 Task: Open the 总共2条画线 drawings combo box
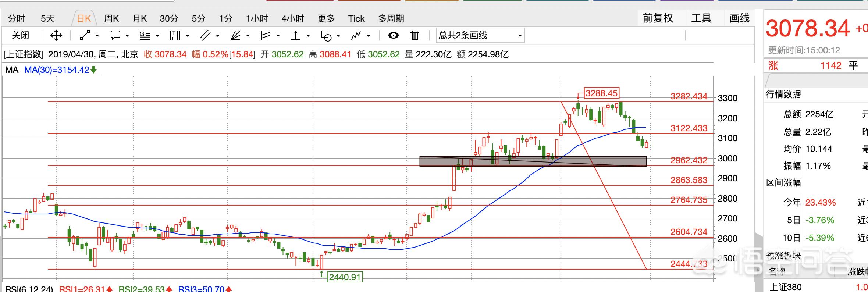[480, 35]
